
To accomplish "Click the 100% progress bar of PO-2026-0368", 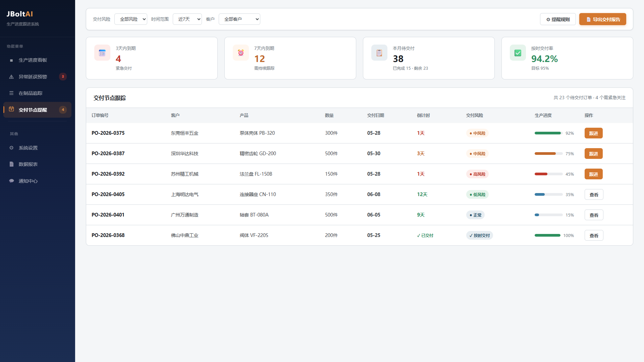I will click(x=547, y=235).
